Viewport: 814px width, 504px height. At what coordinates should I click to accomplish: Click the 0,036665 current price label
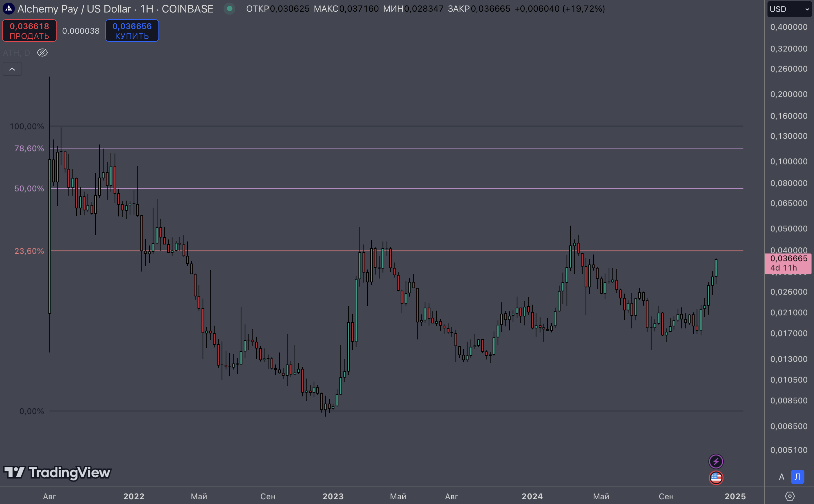(x=788, y=259)
